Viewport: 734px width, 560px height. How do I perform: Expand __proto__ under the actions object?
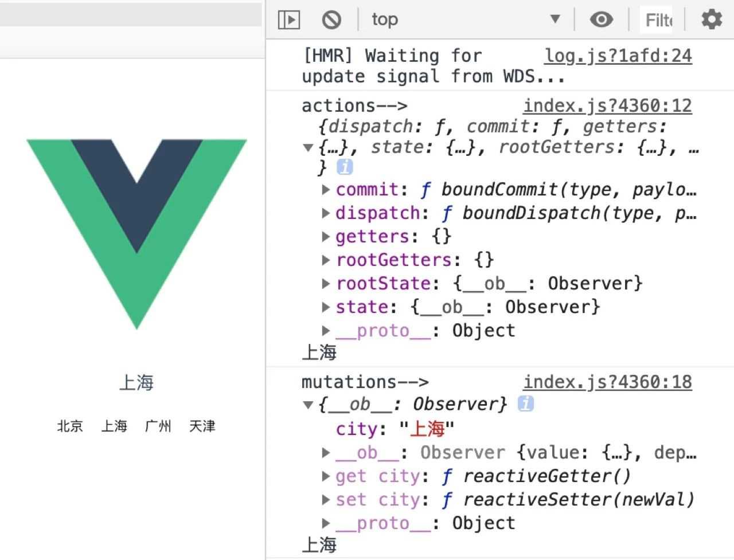coord(326,331)
